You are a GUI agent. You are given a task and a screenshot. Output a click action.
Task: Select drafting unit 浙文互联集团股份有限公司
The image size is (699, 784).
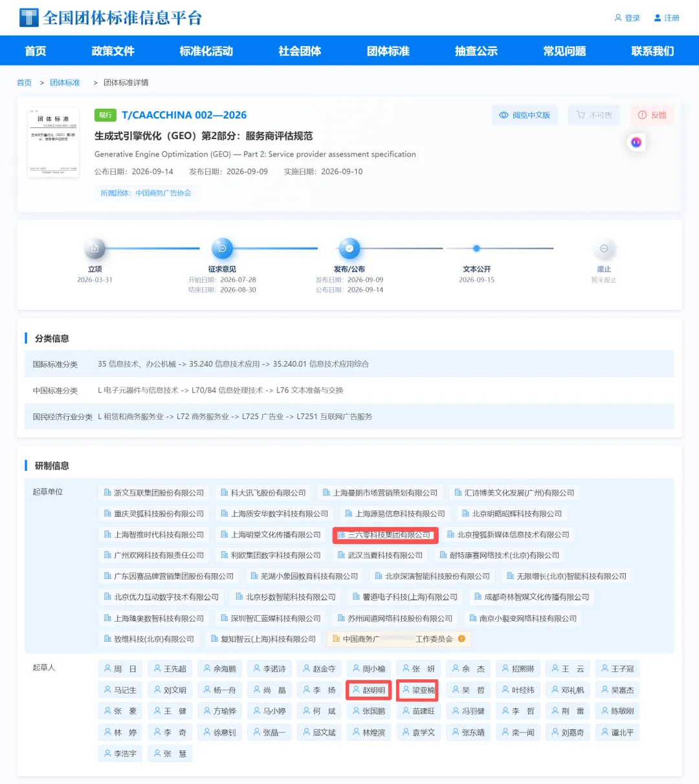pyautogui.click(x=154, y=493)
